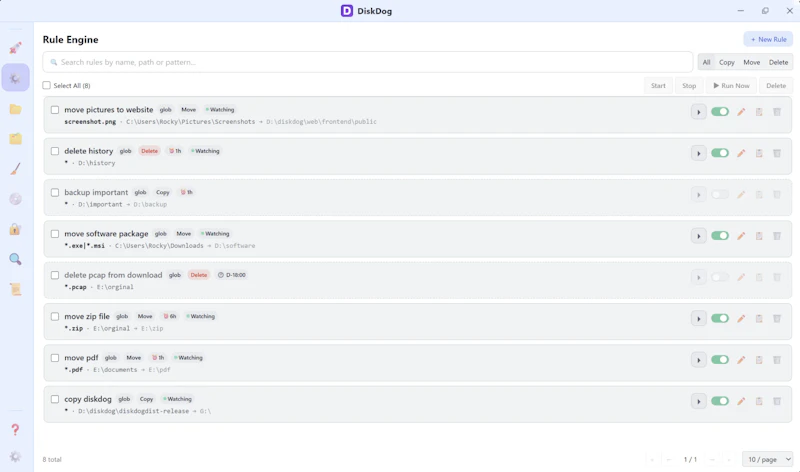Tick the 'backup important' rule checkbox
Screen dimensions: 800x472
(55, 192)
